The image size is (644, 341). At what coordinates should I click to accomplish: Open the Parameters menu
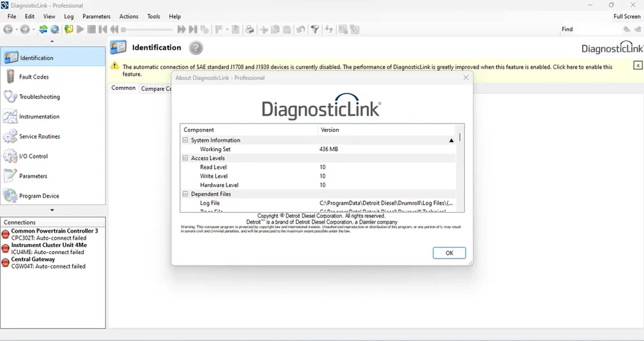[96, 16]
